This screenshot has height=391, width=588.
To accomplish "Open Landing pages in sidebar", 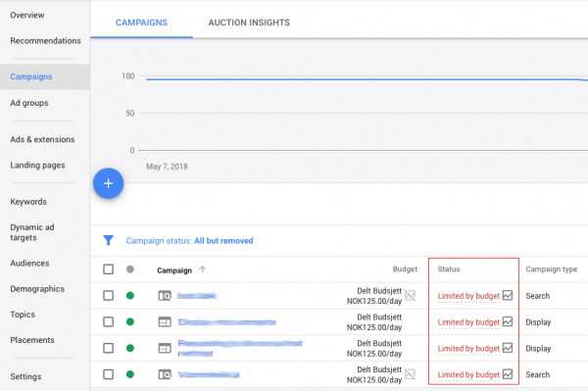I will coord(37,165).
